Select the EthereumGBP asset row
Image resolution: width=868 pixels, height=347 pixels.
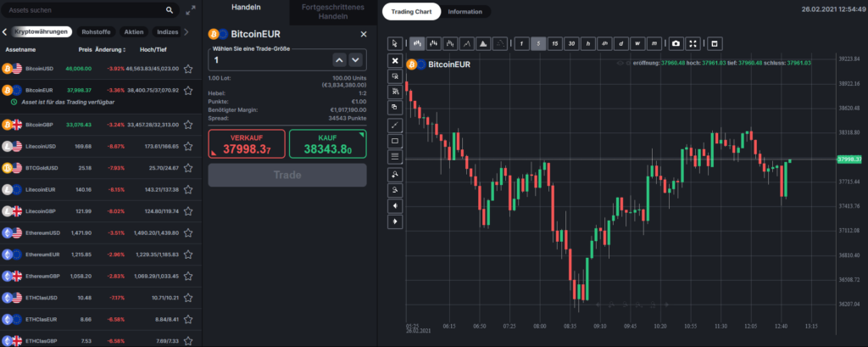pos(100,276)
